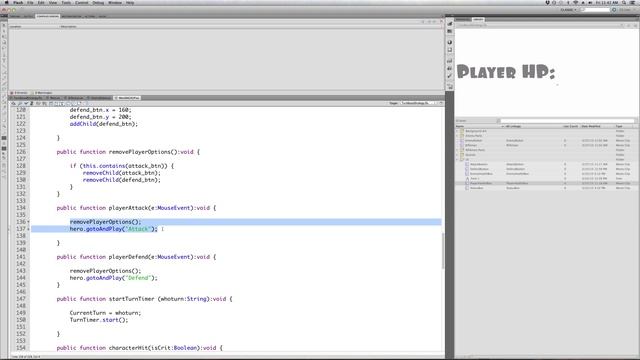Click the code line 'TurnTimer.start();'

(x=99, y=320)
